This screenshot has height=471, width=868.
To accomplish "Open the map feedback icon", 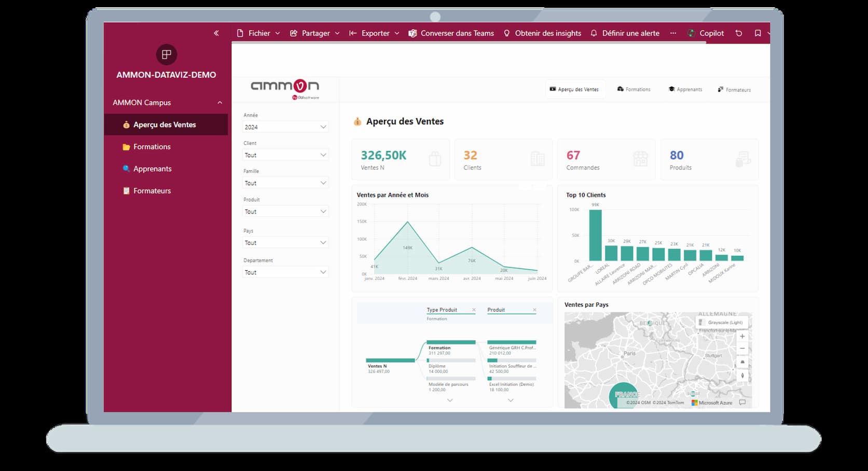I will (x=742, y=403).
